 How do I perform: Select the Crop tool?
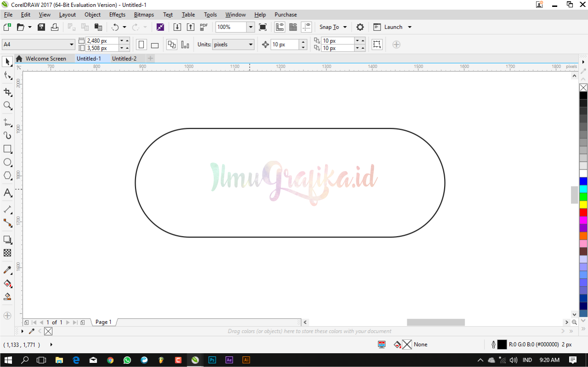tap(7, 92)
